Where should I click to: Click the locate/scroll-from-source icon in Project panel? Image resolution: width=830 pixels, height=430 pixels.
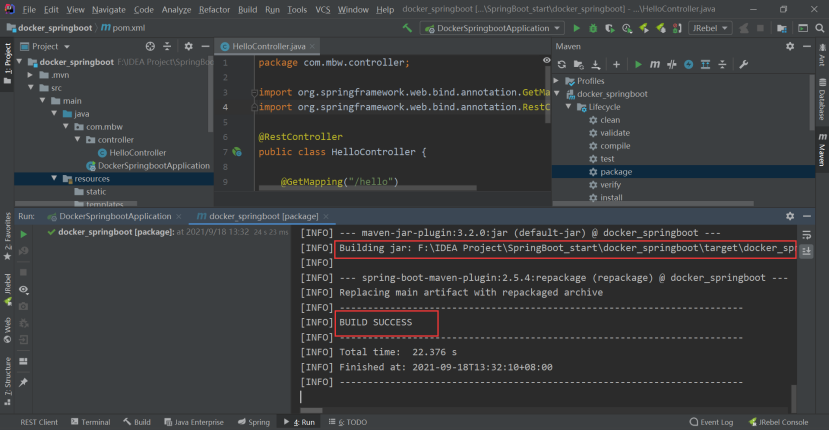pyautogui.click(x=150, y=47)
